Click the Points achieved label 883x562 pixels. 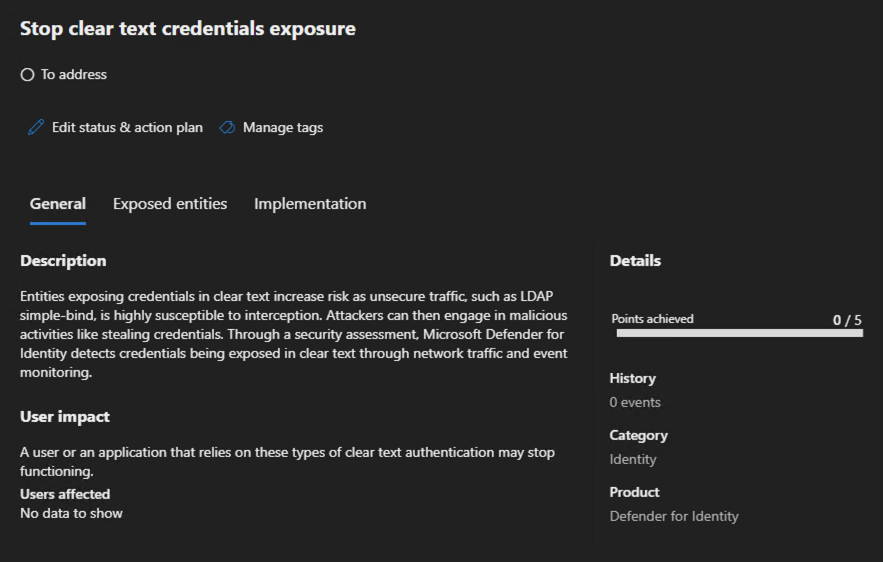[x=652, y=319]
